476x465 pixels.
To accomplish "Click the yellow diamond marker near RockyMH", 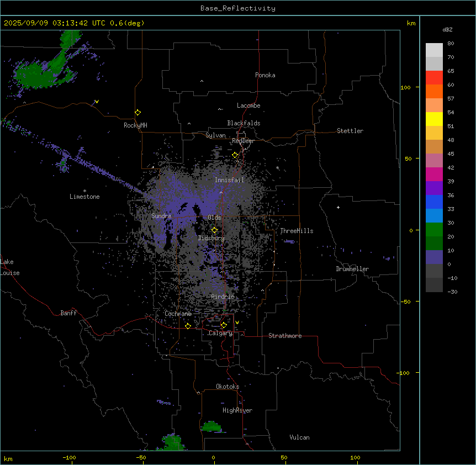I will coord(138,113).
